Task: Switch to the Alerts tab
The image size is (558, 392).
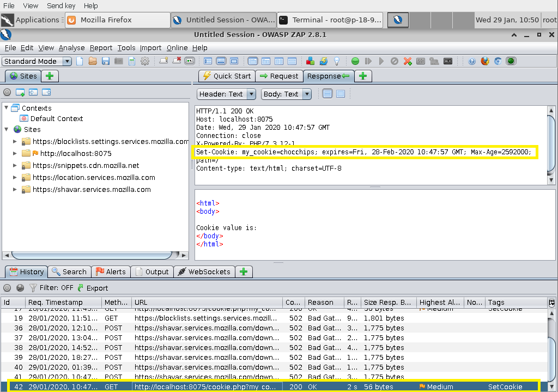Action: tap(111, 272)
